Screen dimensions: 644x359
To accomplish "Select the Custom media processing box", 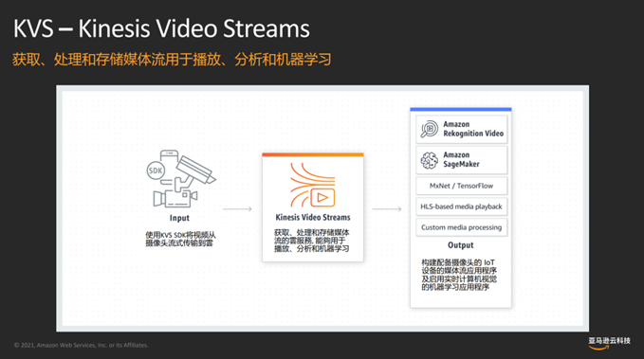I will (x=461, y=227).
